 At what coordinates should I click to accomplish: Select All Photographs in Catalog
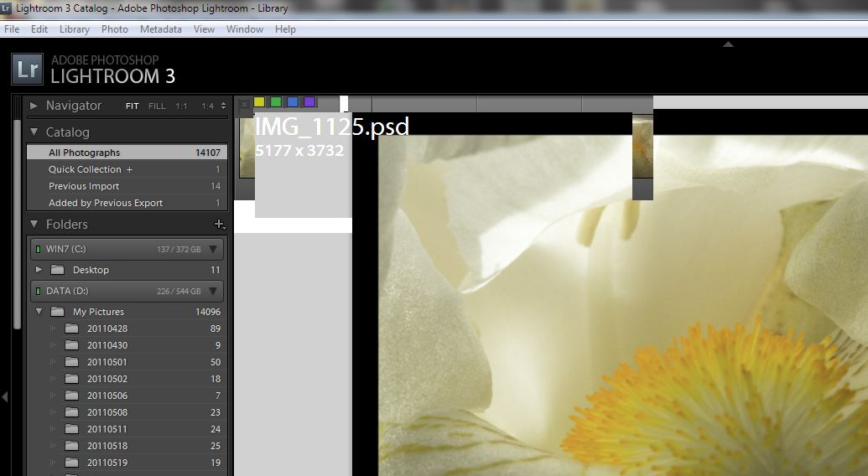84,153
